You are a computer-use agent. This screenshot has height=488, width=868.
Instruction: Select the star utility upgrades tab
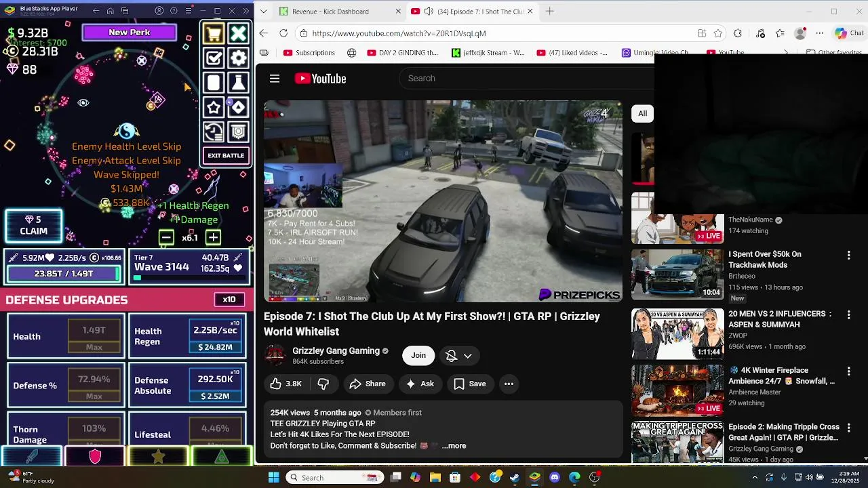coord(158,456)
